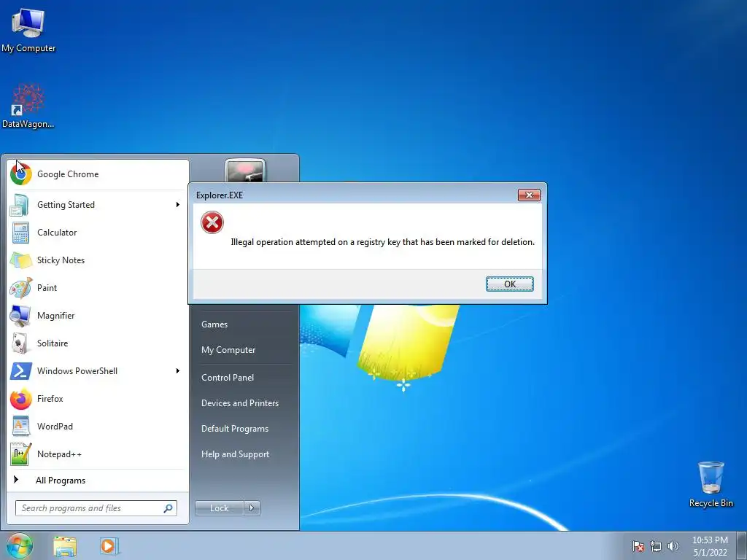Click the All Programs label
Viewport: 747px width, 560px height.
coord(61,481)
